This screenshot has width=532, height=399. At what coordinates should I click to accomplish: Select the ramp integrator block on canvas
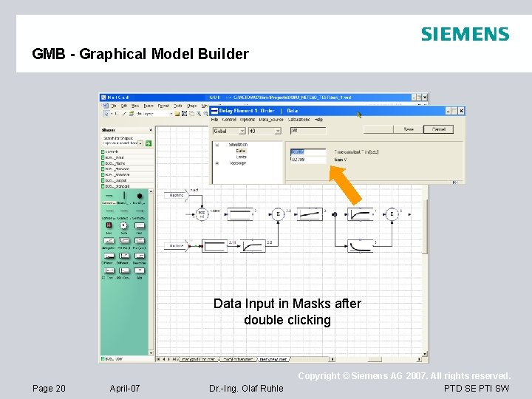tap(310, 214)
